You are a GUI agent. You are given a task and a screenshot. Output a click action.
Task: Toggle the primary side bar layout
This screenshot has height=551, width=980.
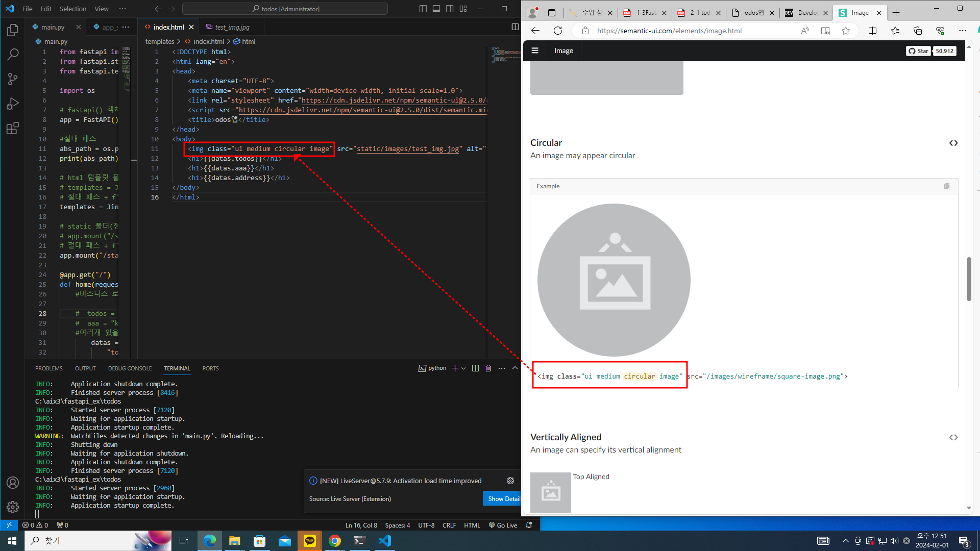point(423,9)
